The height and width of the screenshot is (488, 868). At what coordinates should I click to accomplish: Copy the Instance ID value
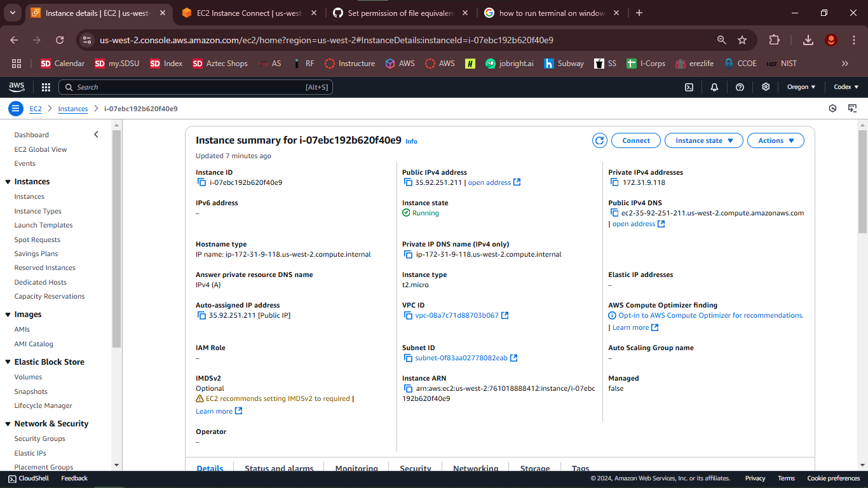click(x=202, y=182)
